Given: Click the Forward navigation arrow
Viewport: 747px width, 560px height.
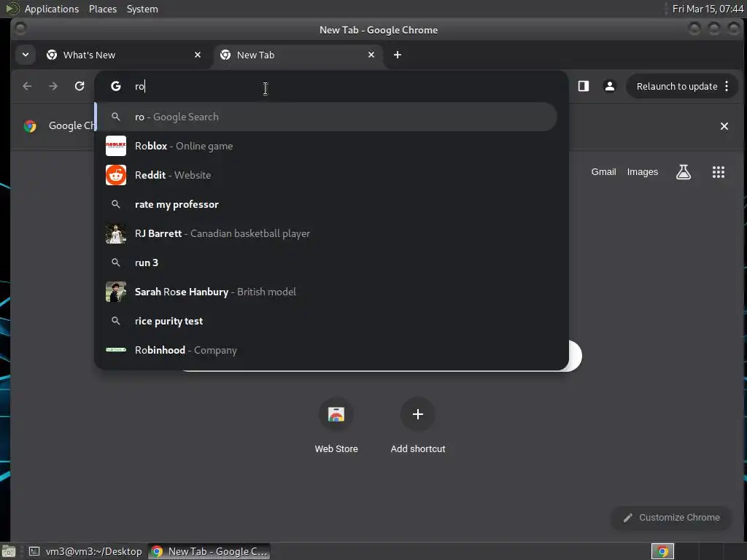Looking at the screenshot, I should [53, 86].
